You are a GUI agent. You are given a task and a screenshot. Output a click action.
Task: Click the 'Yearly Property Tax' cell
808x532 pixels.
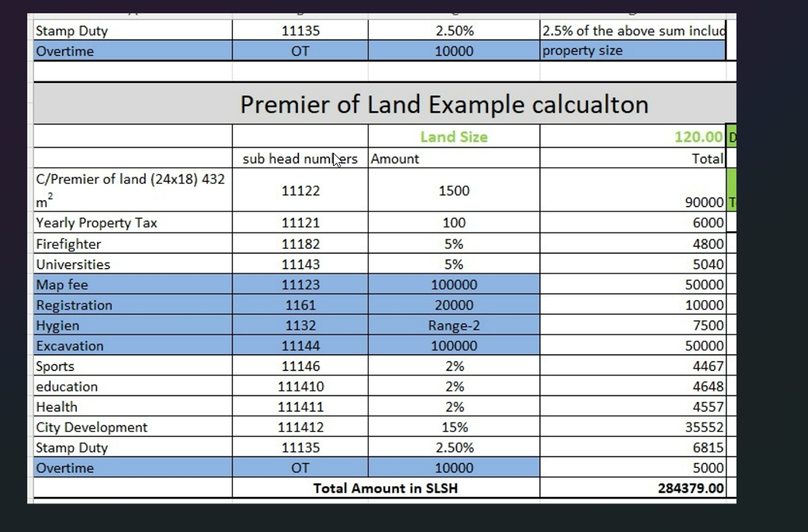(x=133, y=223)
